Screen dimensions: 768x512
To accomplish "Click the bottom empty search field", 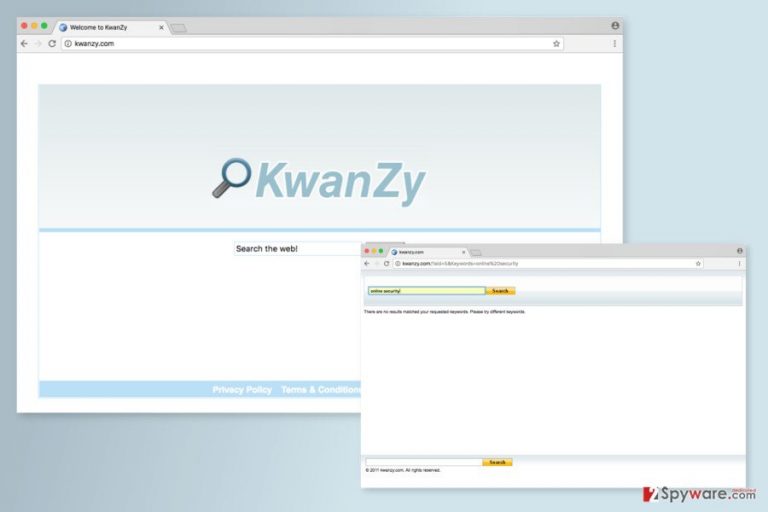I will (x=424, y=462).
